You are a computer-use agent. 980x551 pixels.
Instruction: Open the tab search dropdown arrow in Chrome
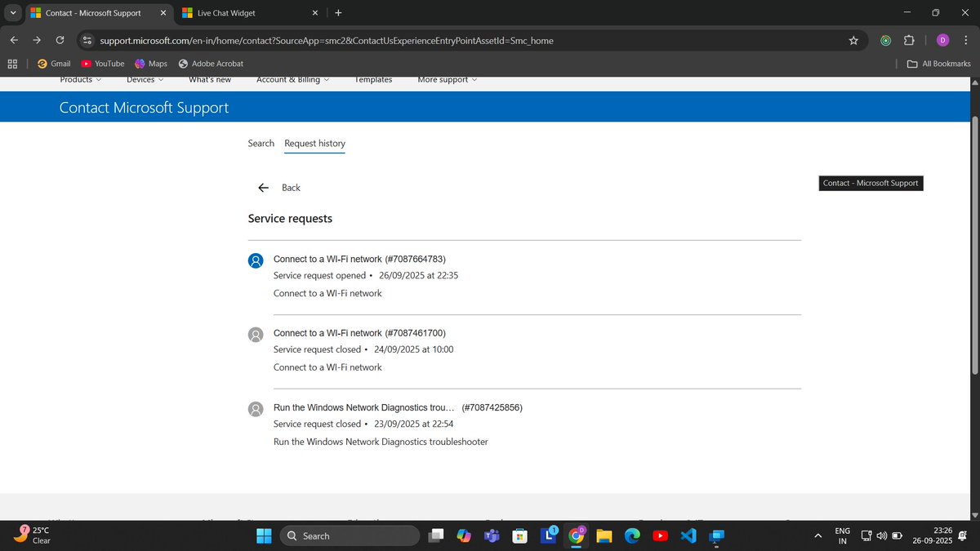[x=13, y=13]
